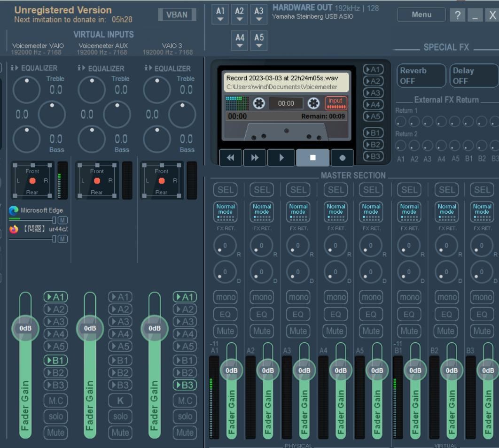Toggle Delay OFF special effect

tap(474, 76)
